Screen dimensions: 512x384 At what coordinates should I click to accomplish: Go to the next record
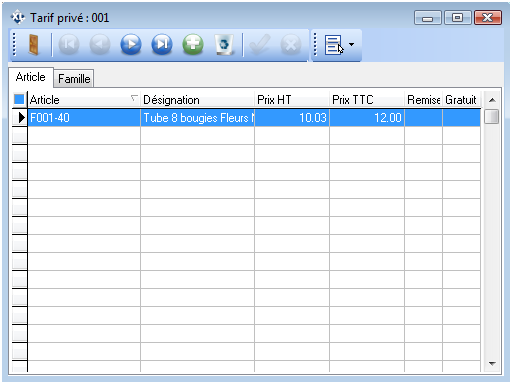[x=131, y=44]
